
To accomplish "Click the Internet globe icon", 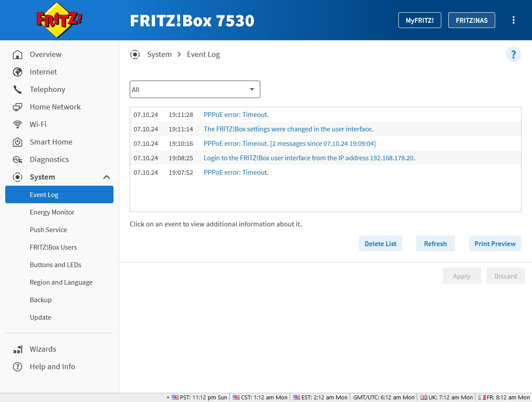I will (x=18, y=72).
